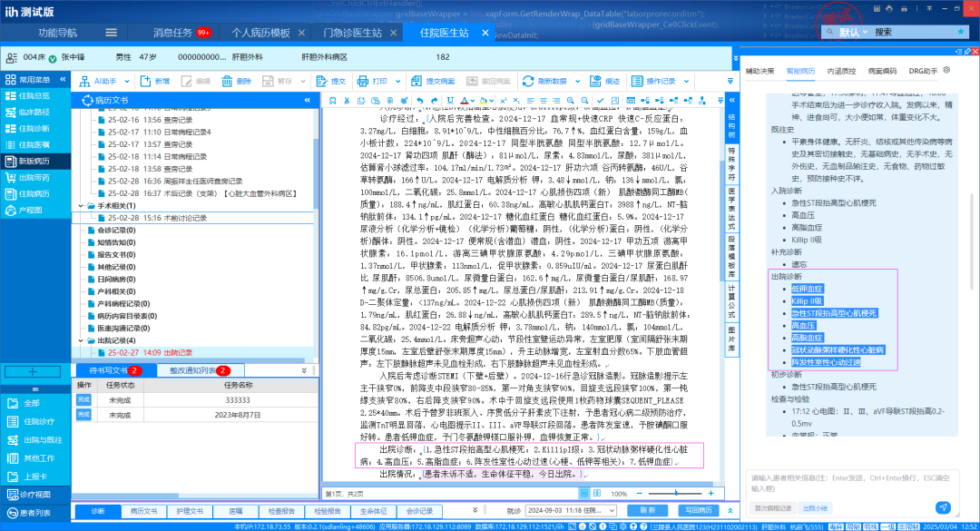
Task: Click the subscript x₂ icon
Action: tap(516, 100)
